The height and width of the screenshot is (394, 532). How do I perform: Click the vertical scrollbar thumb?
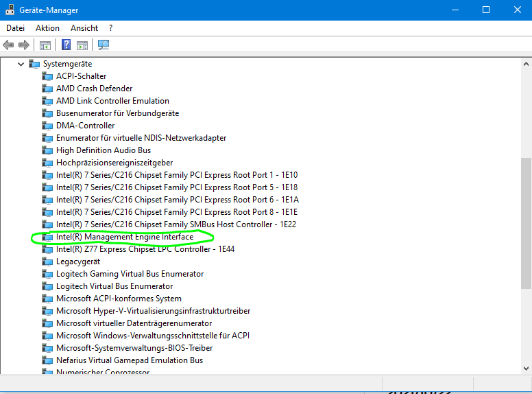click(x=526, y=223)
